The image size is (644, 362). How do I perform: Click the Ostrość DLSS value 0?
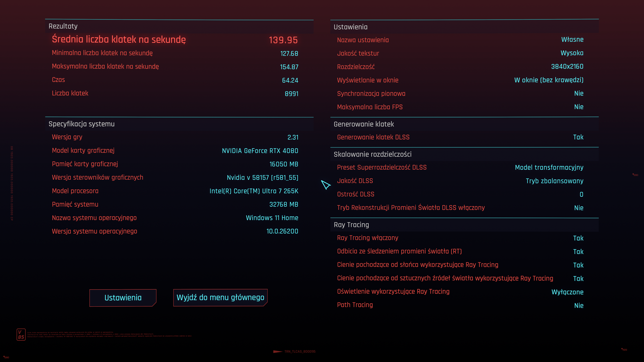pyautogui.click(x=581, y=194)
